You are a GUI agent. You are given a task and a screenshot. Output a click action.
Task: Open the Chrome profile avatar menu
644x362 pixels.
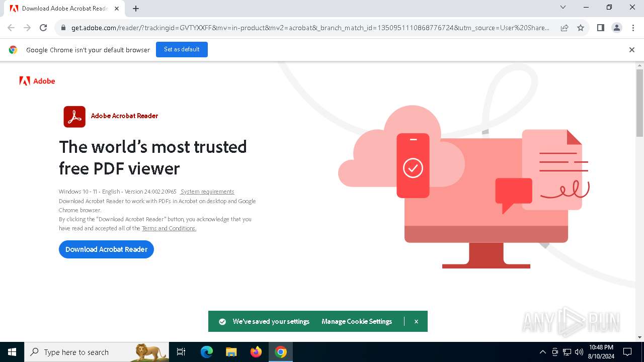(617, 28)
